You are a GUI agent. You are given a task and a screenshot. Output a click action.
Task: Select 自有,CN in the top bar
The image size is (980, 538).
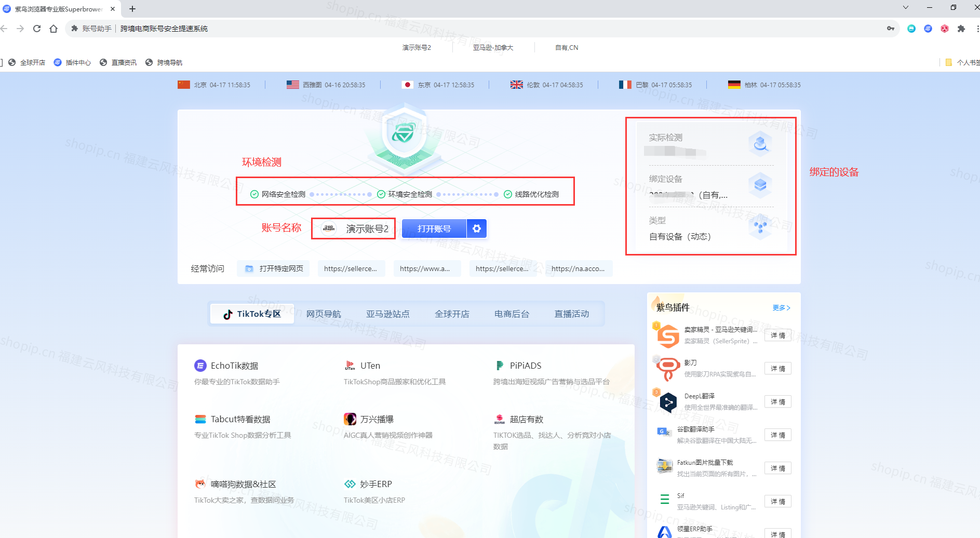[567, 47]
